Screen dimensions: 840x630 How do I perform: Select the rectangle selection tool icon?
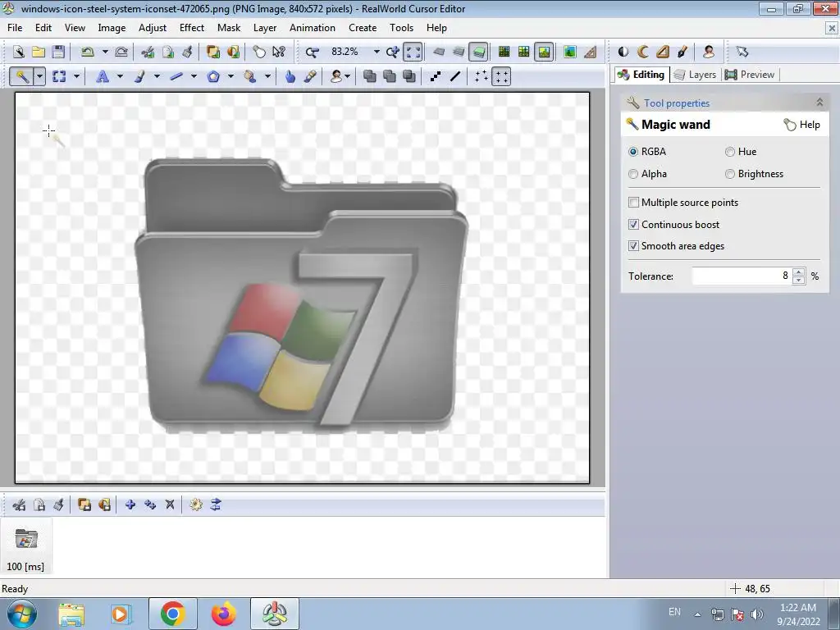pyautogui.click(x=59, y=76)
